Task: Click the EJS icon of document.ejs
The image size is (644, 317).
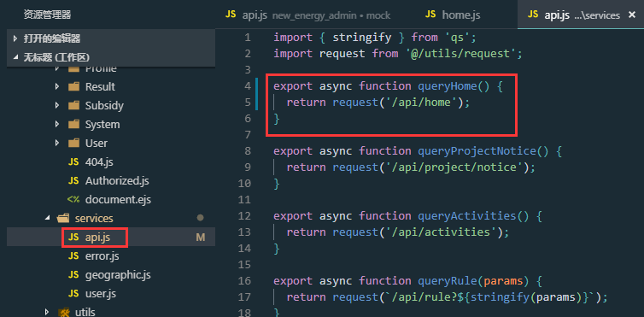Action: 73,200
